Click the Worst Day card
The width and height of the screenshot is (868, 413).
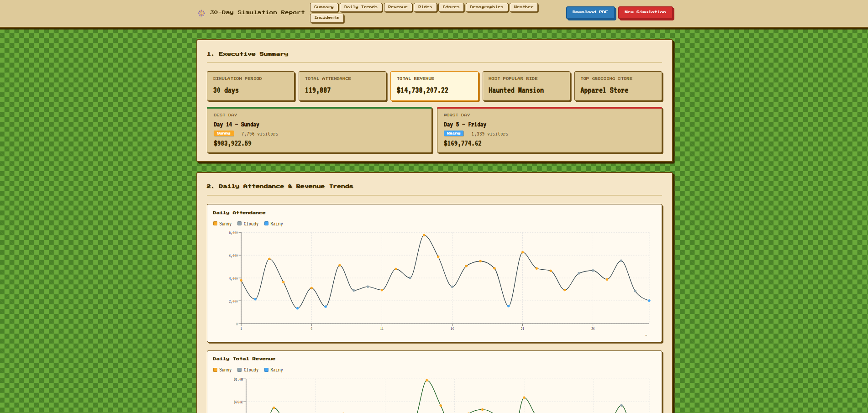(550, 130)
